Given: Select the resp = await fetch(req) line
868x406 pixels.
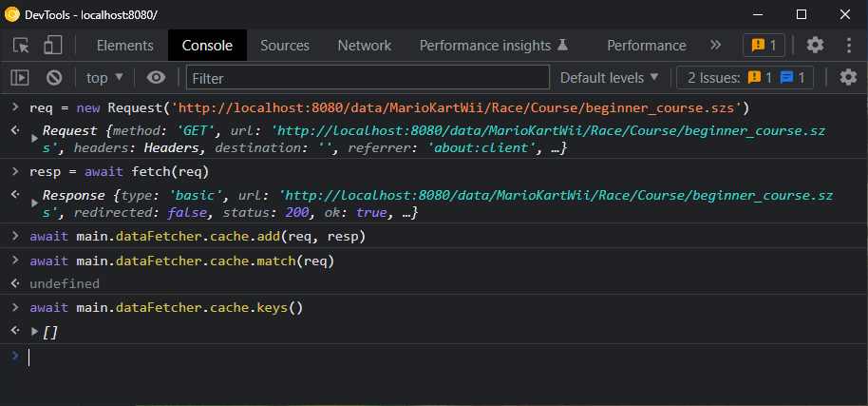Looking at the screenshot, I should click(119, 172).
